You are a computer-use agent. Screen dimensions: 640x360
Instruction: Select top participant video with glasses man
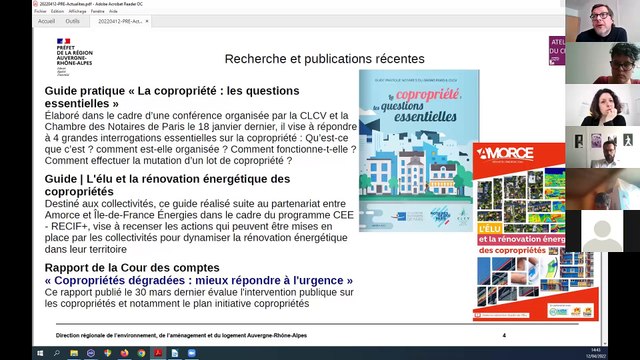coord(602,21)
